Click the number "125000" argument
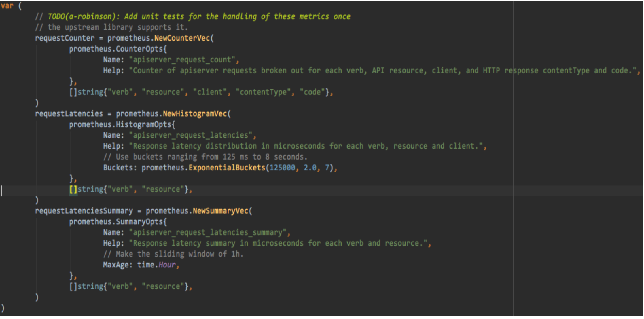Image resolution: width=644 pixels, height=319 pixels. point(282,168)
